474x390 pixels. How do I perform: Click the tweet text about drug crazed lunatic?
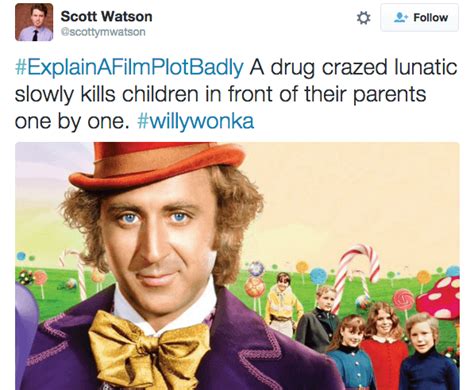(237, 94)
